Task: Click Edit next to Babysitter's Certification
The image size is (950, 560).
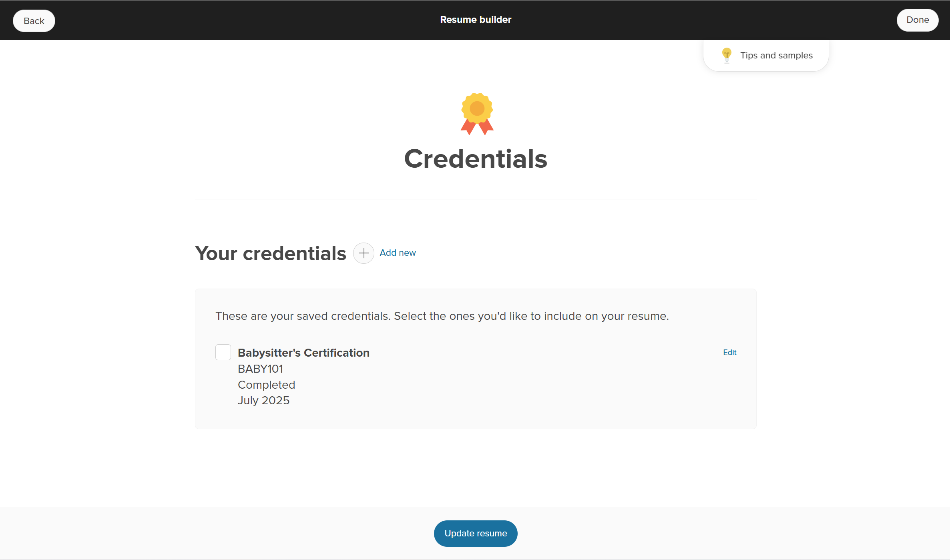Action: pyautogui.click(x=729, y=352)
